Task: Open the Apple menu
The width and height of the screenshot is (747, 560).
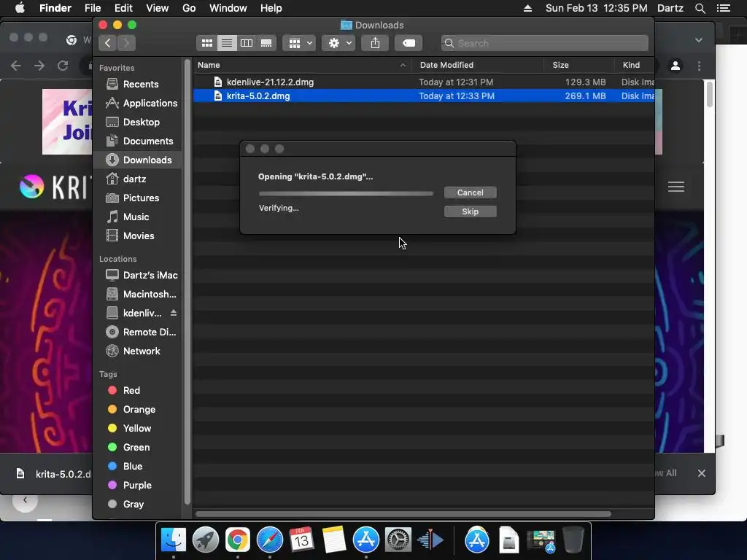Action: (20, 8)
